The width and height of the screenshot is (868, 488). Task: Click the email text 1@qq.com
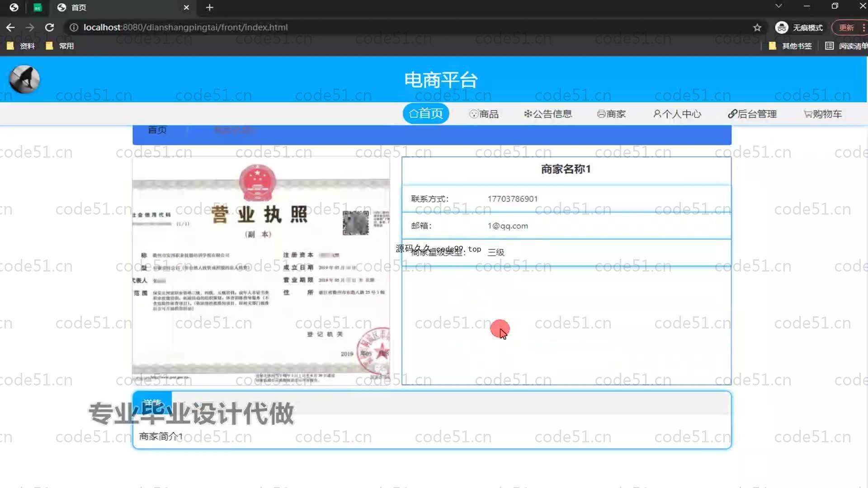[508, 226]
